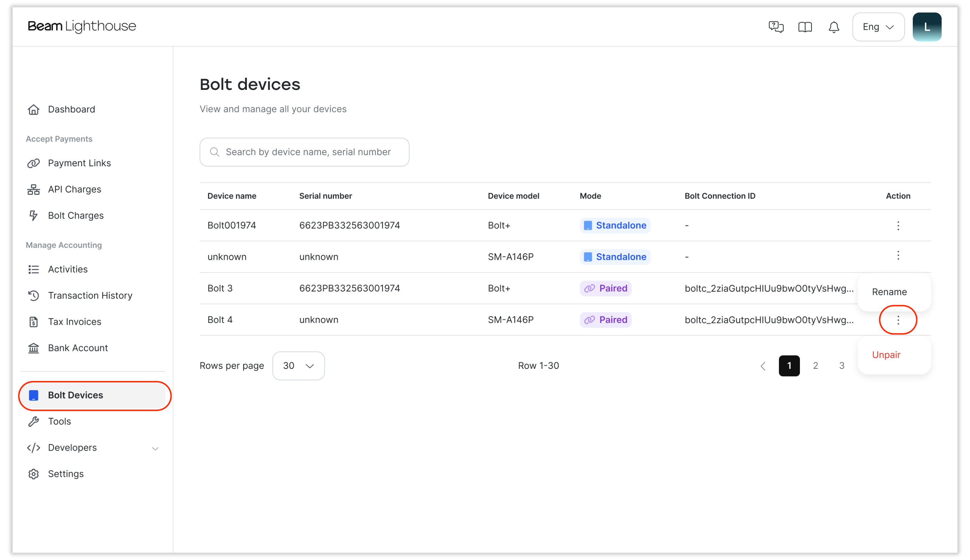Click the Settings gear icon
This screenshot has width=970, height=560.
click(x=33, y=474)
